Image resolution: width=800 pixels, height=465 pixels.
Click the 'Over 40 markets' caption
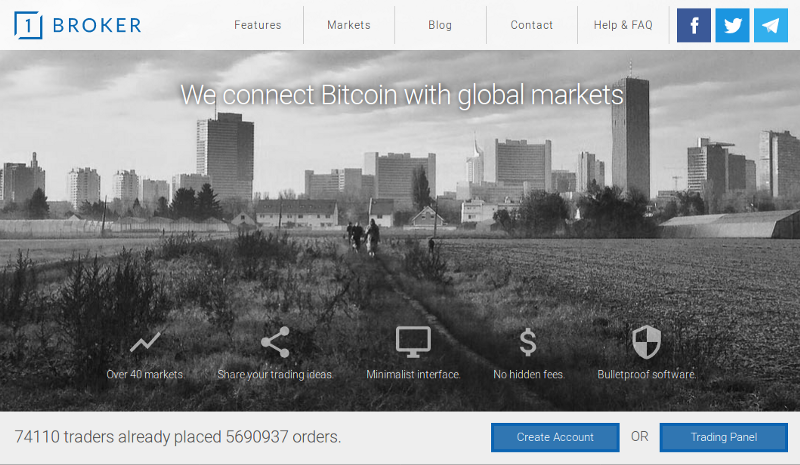click(x=145, y=374)
